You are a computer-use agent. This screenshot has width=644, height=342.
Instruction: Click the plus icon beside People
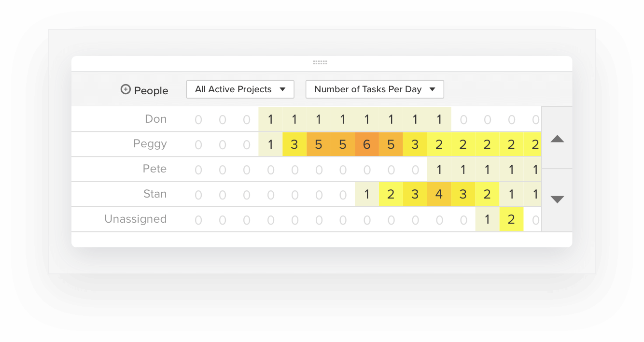coord(126,89)
